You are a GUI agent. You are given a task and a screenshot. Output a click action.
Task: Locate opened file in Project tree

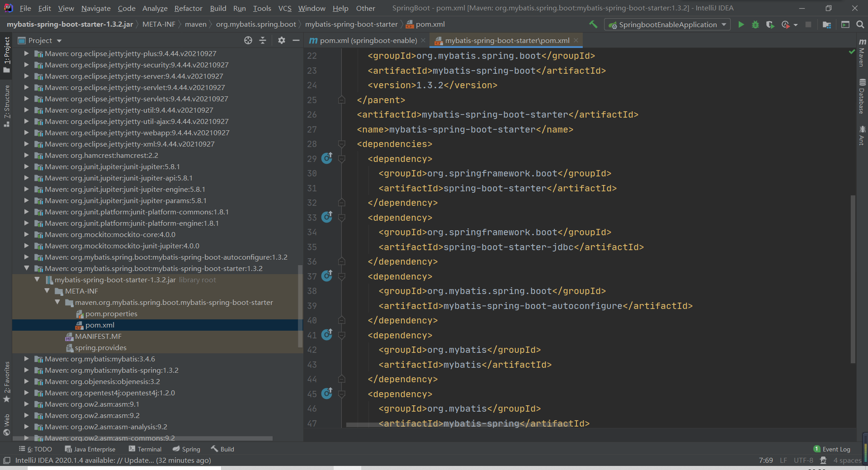coord(248,40)
